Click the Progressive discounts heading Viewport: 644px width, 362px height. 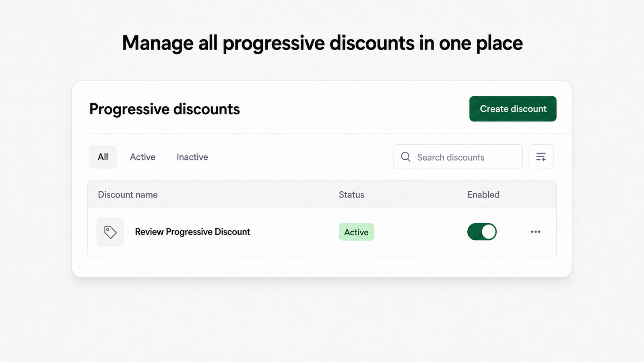(164, 109)
